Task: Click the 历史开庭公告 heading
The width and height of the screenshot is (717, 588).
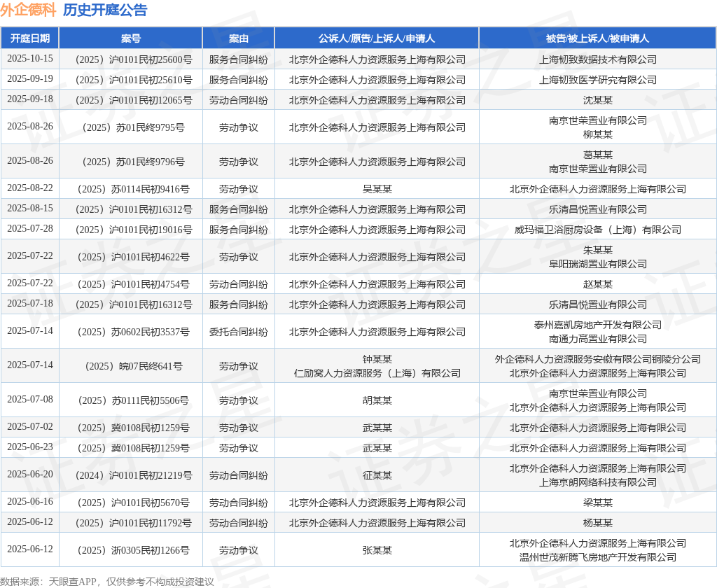Action: click(x=105, y=10)
